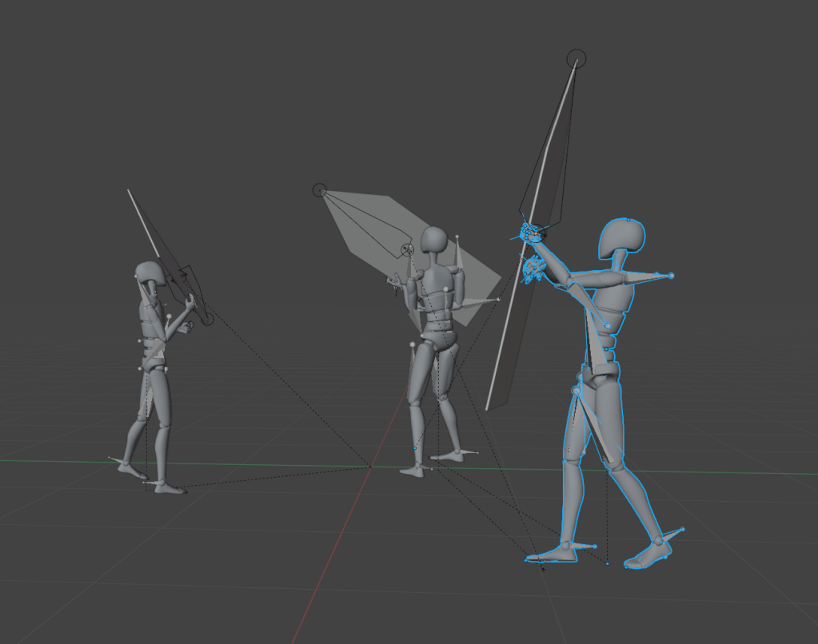Select the leftmost mannequin's front foot
Screen dimensions: 818x644
168,487
